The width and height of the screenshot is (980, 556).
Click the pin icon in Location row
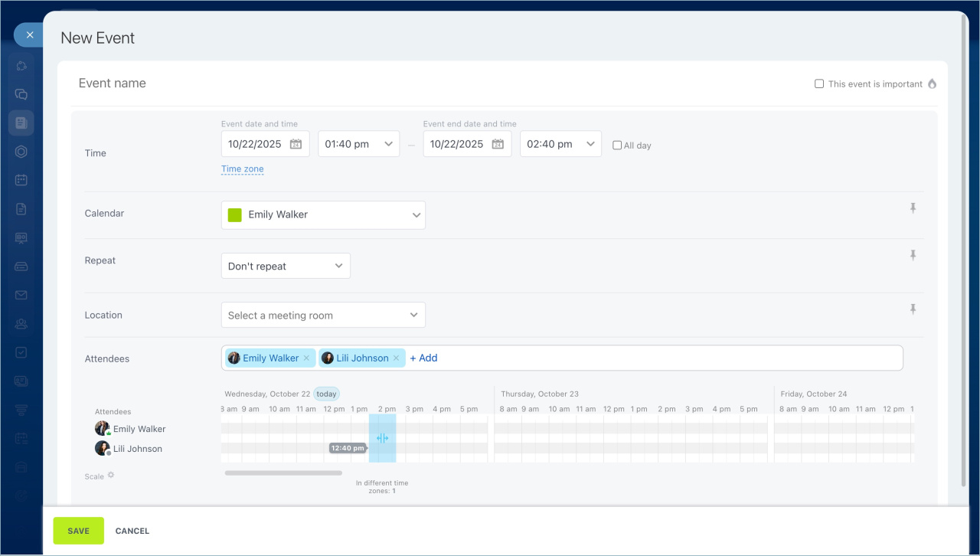point(913,309)
